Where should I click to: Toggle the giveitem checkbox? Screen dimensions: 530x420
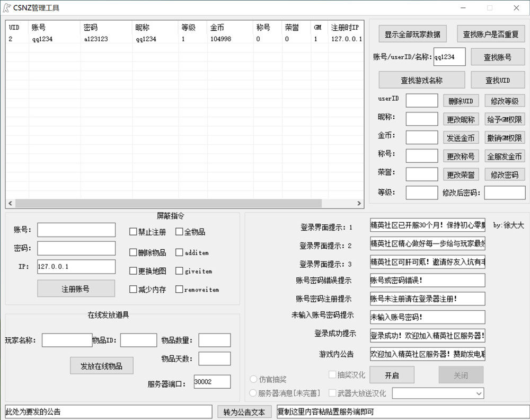pyautogui.click(x=179, y=271)
